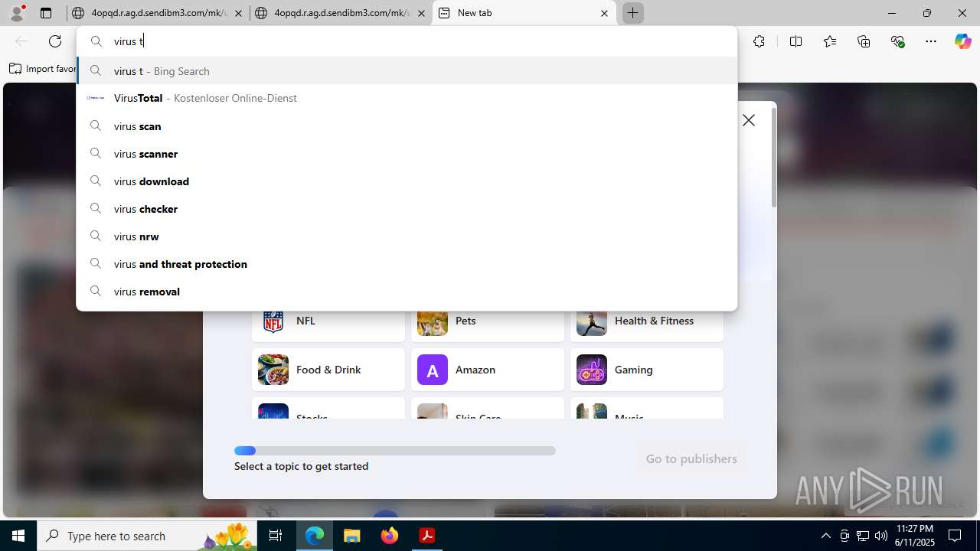Pick the Food & Drink topic card
Screen dimensions: 980x551
328,370
